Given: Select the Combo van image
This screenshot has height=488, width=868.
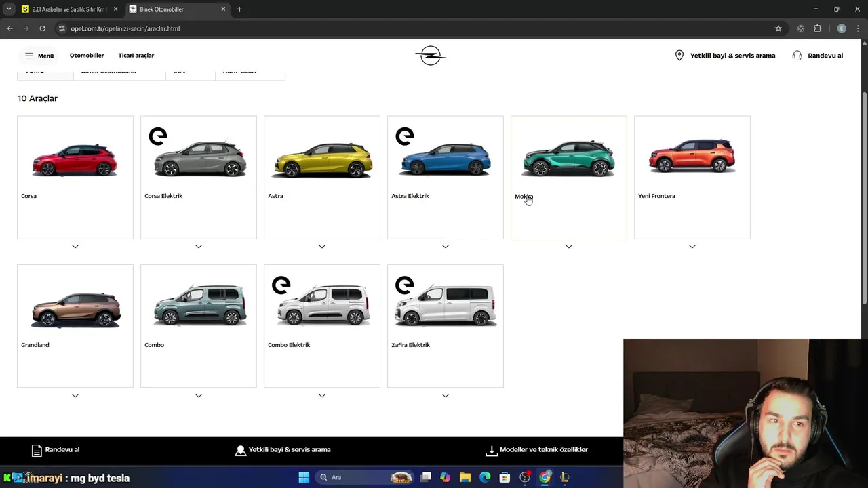Looking at the screenshot, I should point(199,305).
